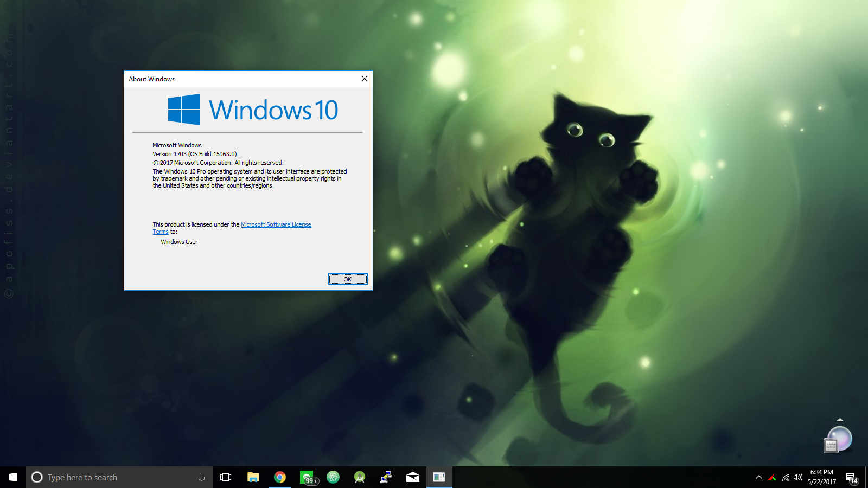Click the 'About Windows' title bar text
Viewport: 868px width, 488px height.
pos(152,79)
